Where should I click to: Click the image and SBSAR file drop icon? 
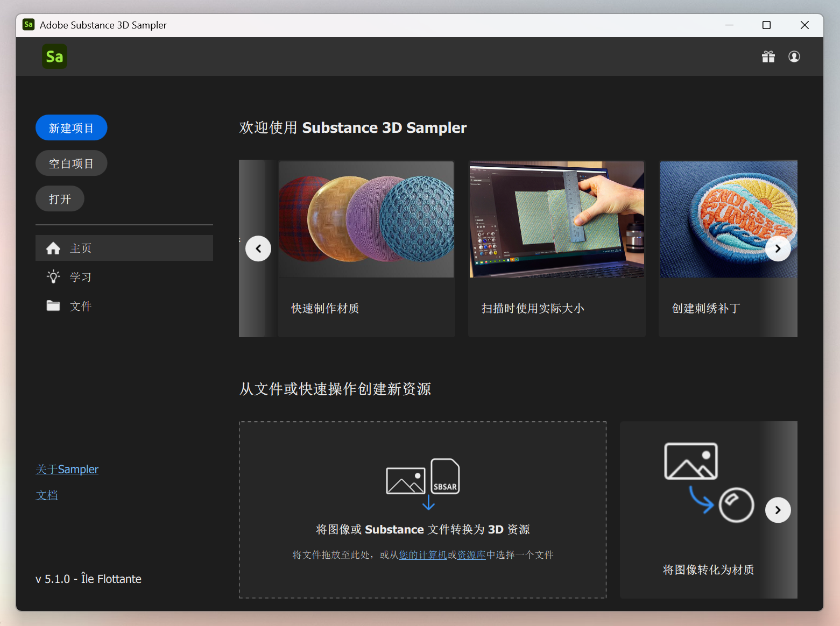(423, 483)
